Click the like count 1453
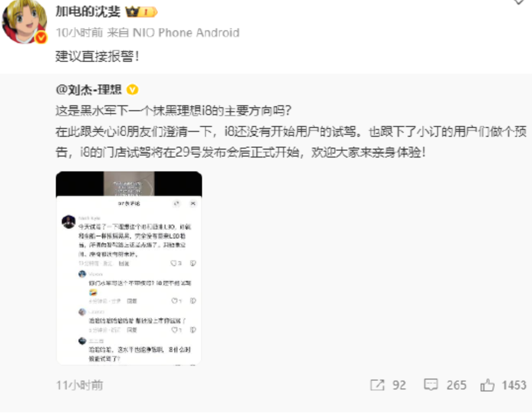This screenshot has width=532, height=414. [514, 385]
